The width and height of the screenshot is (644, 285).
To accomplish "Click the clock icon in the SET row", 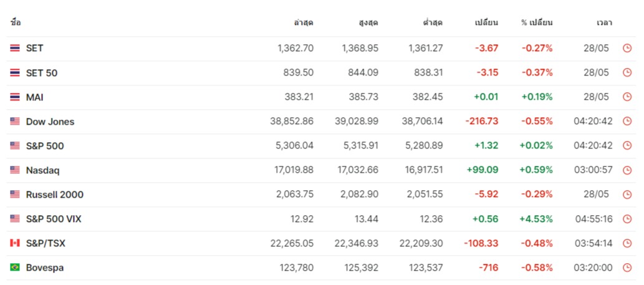I will (627, 48).
